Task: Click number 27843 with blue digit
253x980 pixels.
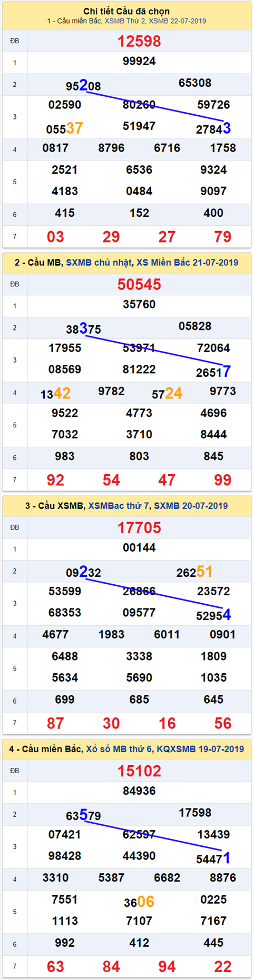Action: click(213, 128)
